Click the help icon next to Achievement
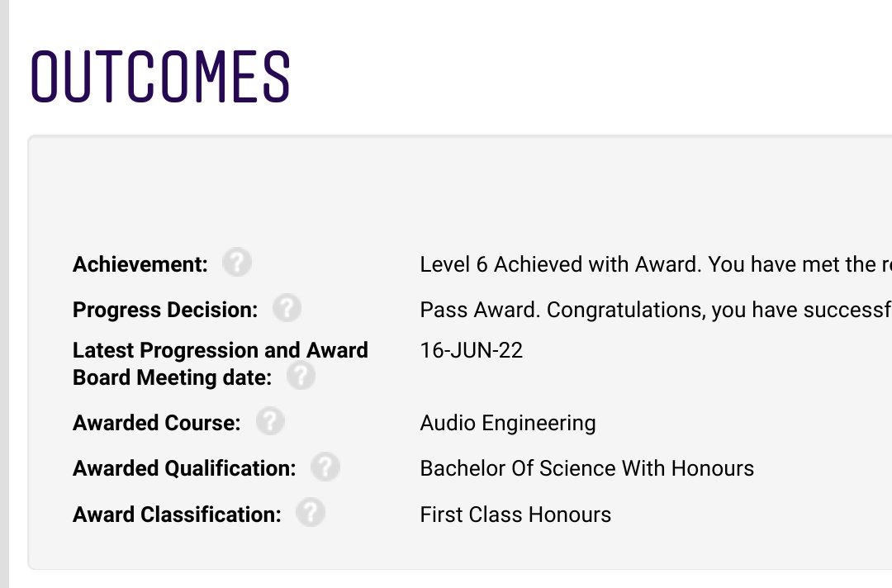 pyautogui.click(x=236, y=263)
